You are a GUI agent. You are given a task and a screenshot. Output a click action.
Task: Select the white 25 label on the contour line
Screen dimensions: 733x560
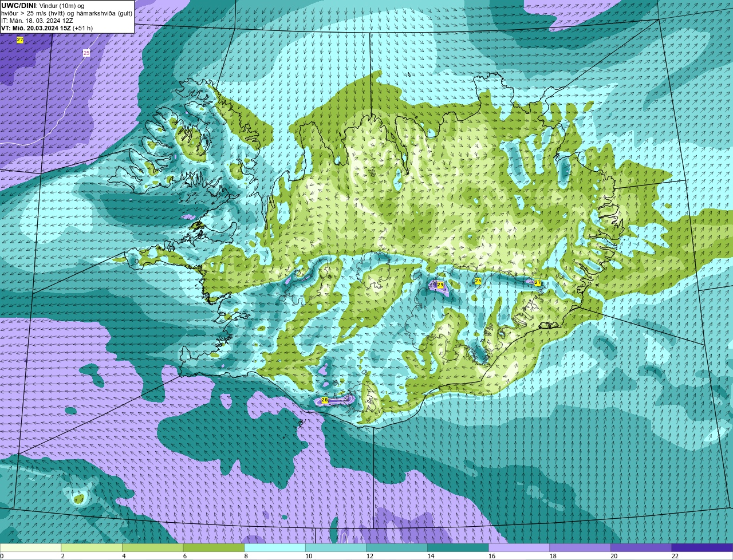pyautogui.click(x=86, y=53)
